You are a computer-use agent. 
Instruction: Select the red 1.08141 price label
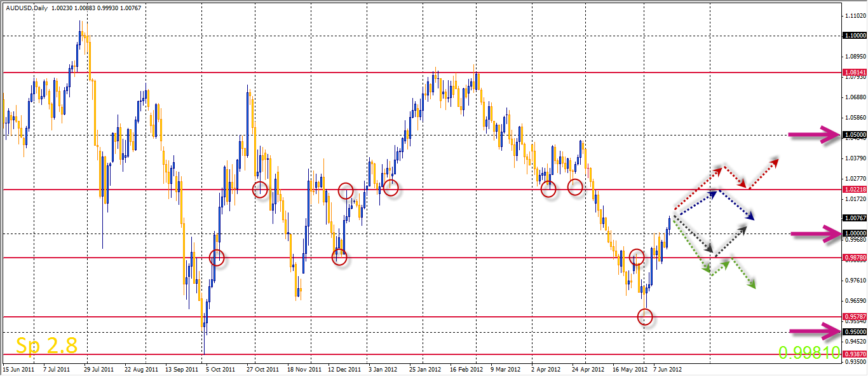click(854, 73)
